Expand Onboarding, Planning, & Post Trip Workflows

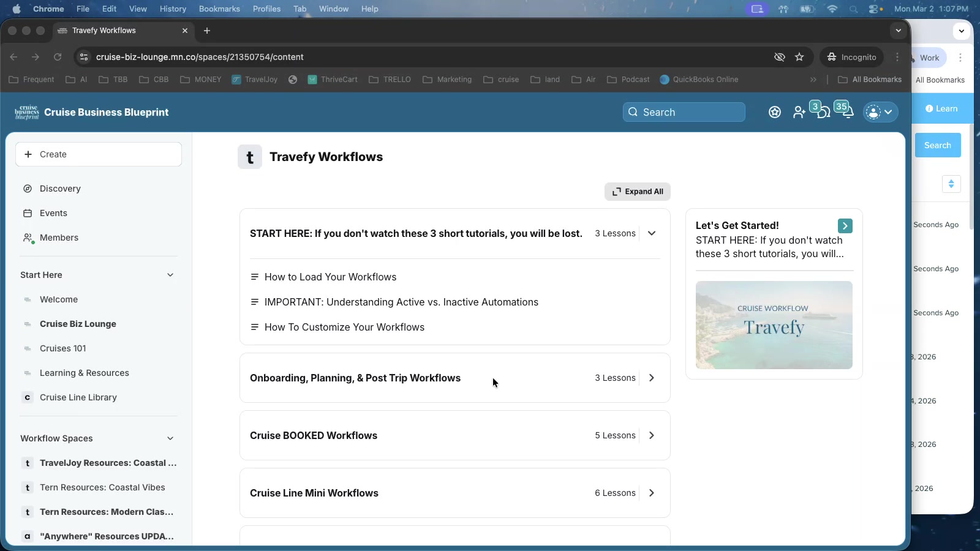(652, 378)
